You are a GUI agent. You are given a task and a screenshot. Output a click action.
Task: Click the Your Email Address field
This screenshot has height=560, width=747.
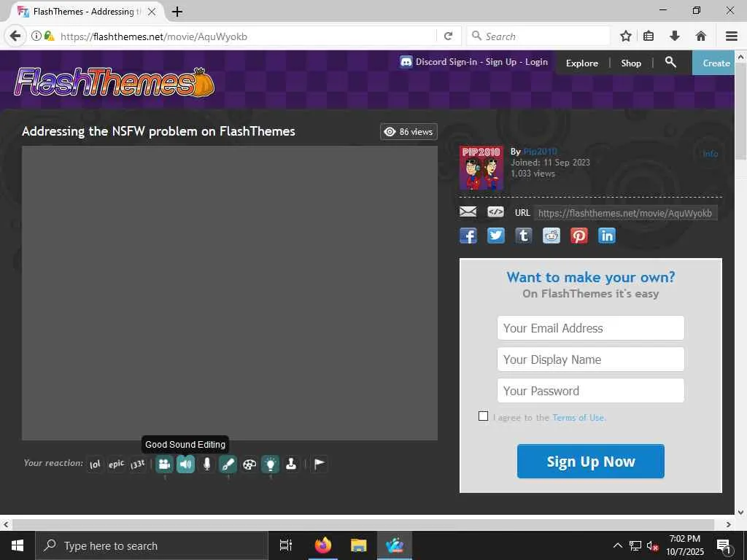pyautogui.click(x=590, y=327)
